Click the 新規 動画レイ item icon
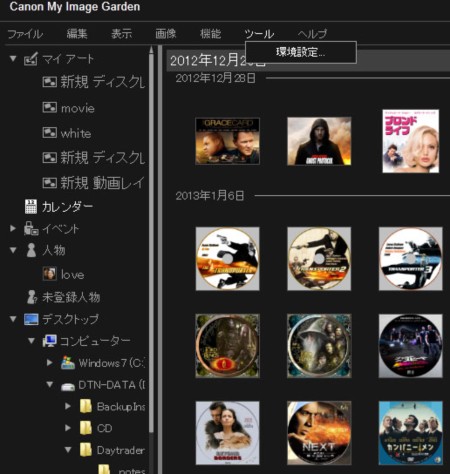450x474 pixels. [49, 183]
